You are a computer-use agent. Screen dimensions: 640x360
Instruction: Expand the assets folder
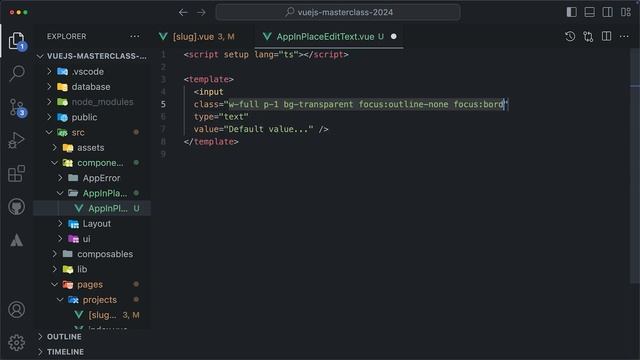[x=93, y=147]
